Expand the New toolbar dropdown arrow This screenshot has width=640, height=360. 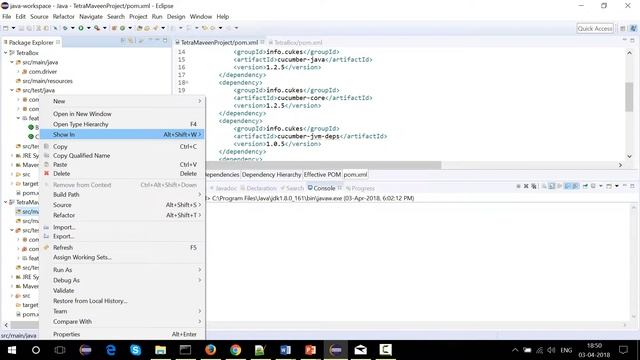click(13, 28)
